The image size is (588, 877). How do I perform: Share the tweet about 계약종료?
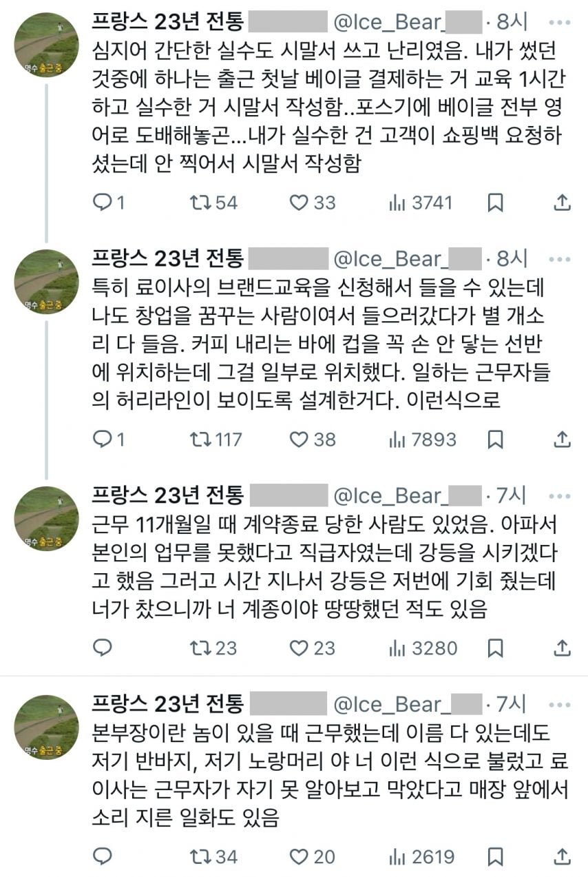pyautogui.click(x=562, y=648)
